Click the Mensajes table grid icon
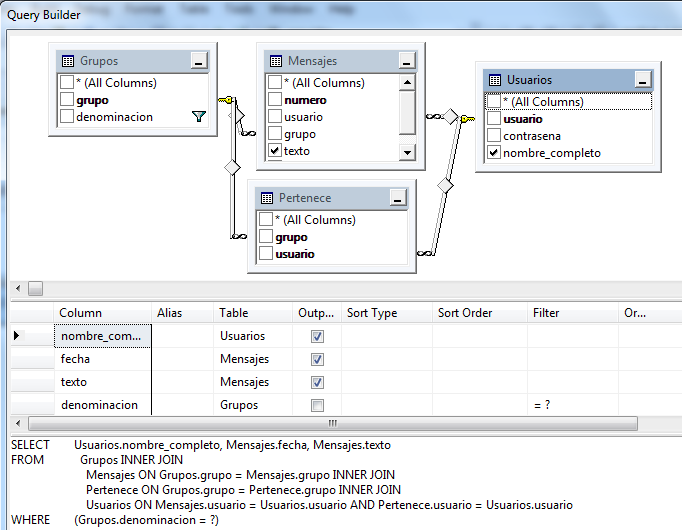 [x=276, y=61]
